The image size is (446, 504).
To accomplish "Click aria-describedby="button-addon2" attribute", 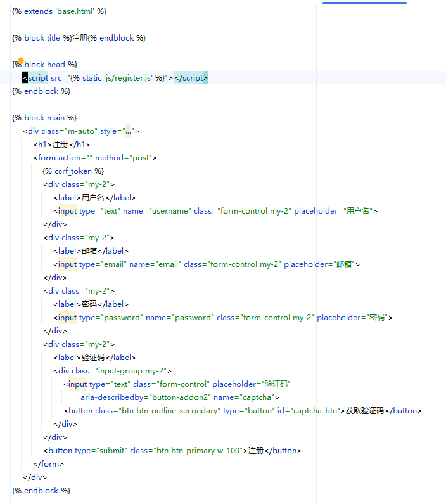I will [146, 397].
